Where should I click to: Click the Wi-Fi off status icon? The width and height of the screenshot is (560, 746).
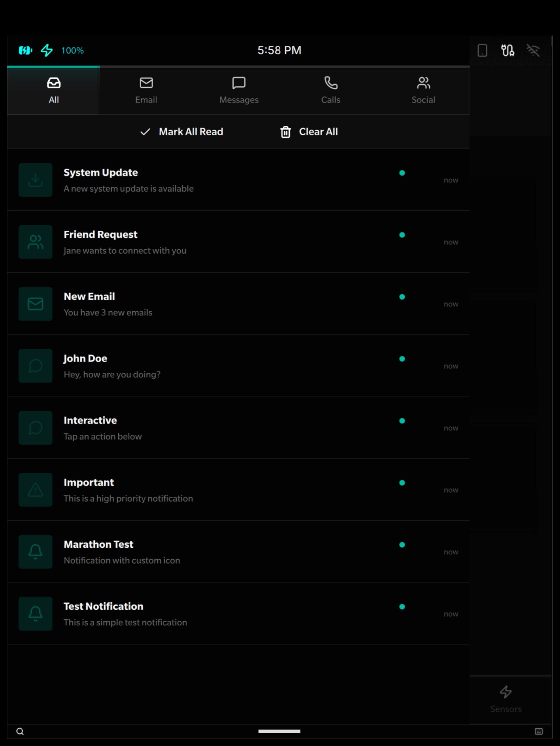click(x=533, y=50)
